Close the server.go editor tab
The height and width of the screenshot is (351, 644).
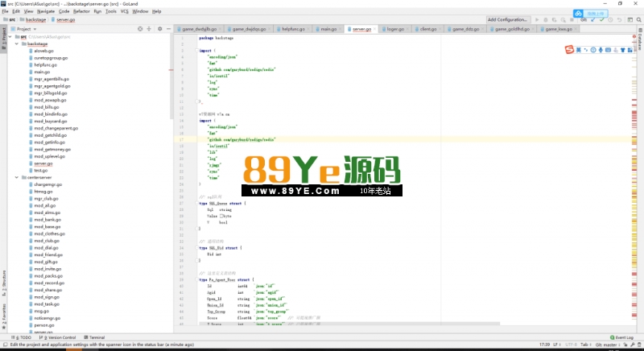374,29
